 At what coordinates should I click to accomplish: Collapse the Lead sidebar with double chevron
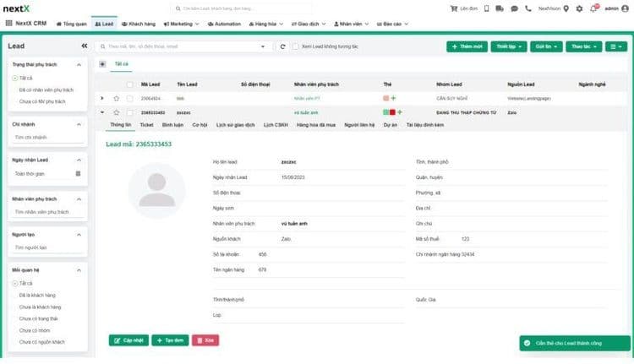click(x=85, y=46)
